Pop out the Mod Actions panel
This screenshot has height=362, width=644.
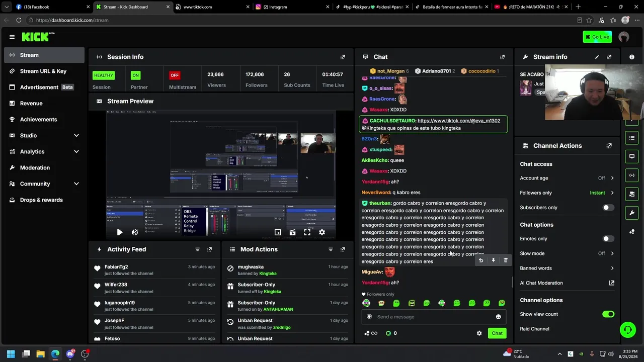tap(343, 249)
